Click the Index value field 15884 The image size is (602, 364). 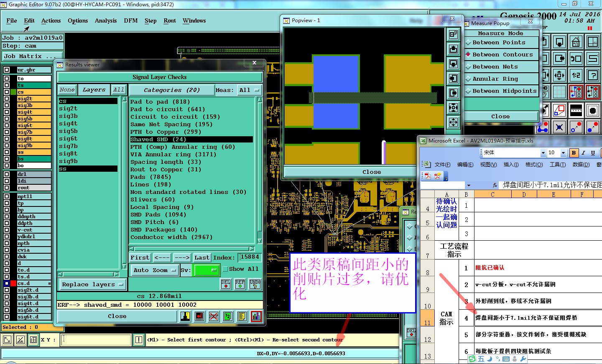pos(250,257)
